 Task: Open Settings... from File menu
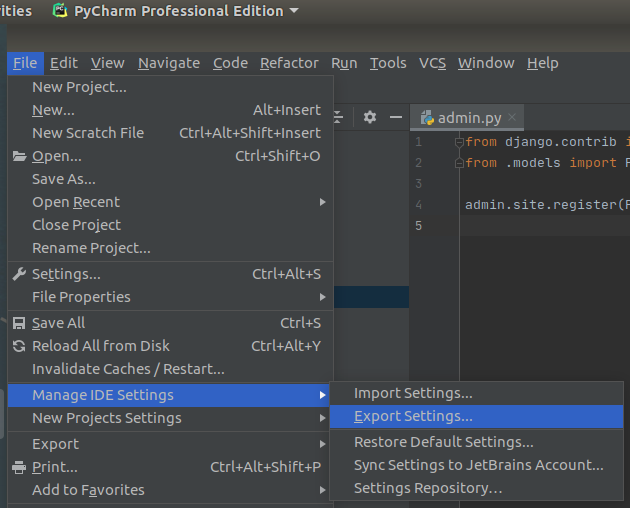(170, 274)
